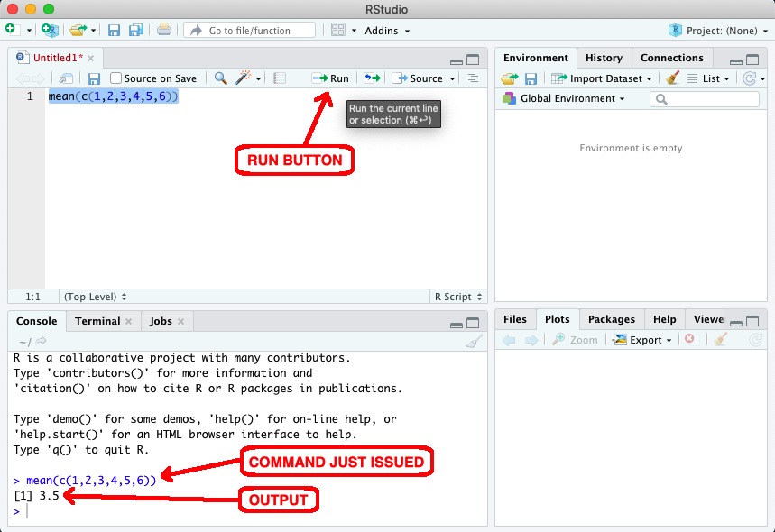This screenshot has width=775, height=532.
Task: Click the re-run previous code icon
Action: click(372, 78)
